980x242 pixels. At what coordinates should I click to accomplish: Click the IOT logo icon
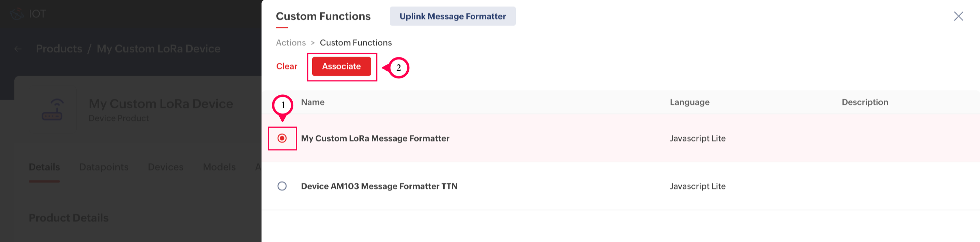[17, 14]
